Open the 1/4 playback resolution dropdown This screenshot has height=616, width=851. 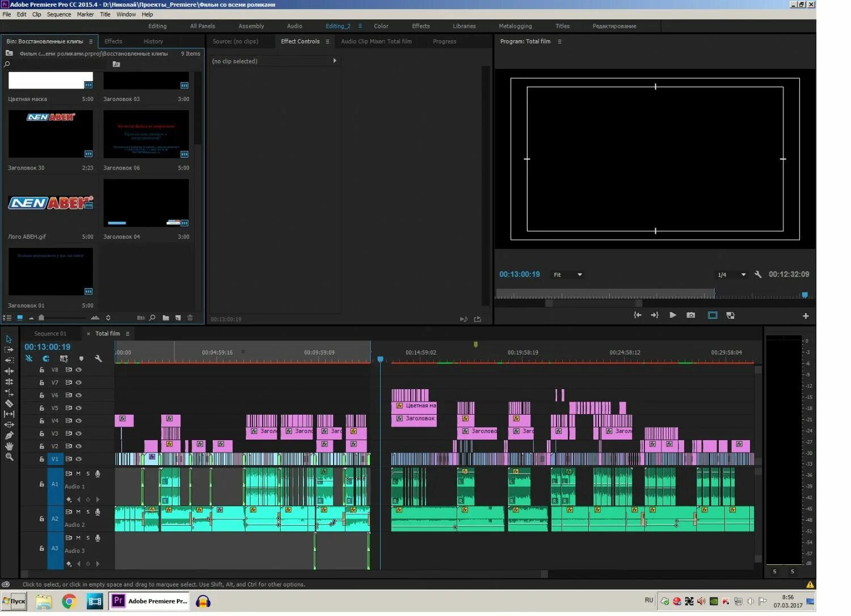click(x=731, y=275)
